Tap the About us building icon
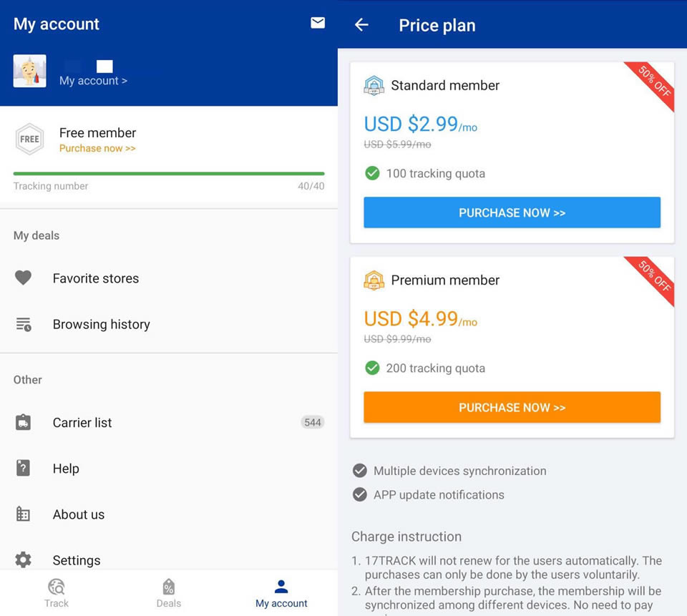687x616 pixels. coord(24,514)
